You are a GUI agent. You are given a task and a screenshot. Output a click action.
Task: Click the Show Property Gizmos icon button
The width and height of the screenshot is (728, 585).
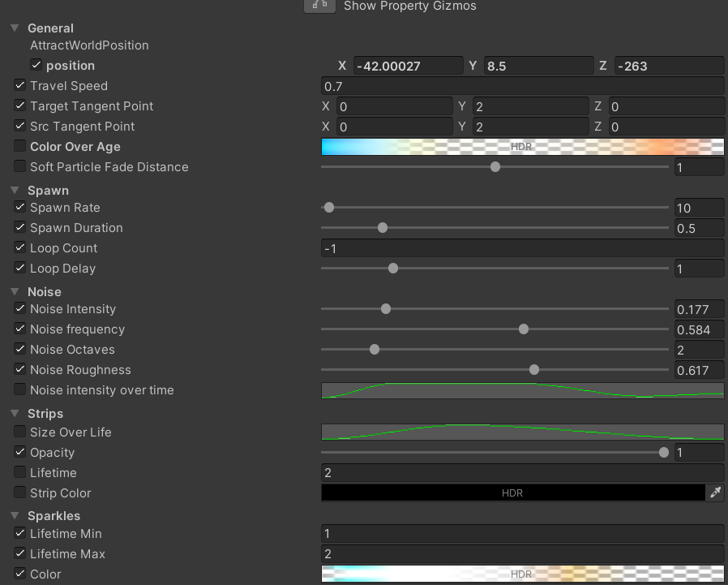[319, 6]
